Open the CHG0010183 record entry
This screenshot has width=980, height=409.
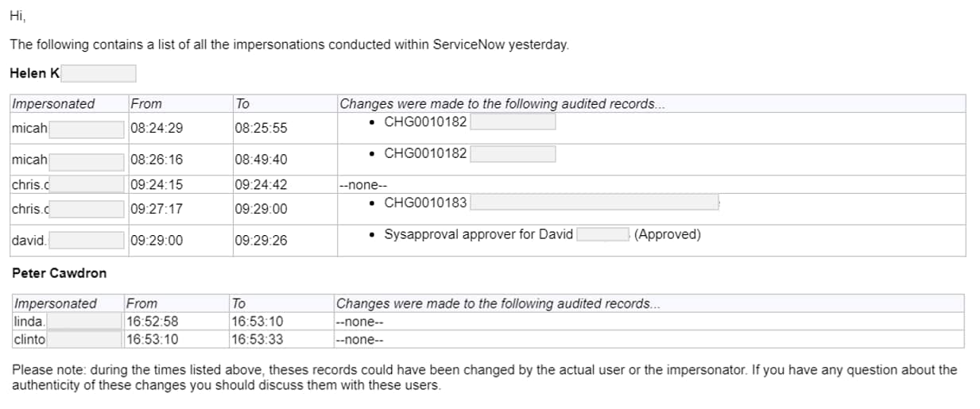(425, 203)
